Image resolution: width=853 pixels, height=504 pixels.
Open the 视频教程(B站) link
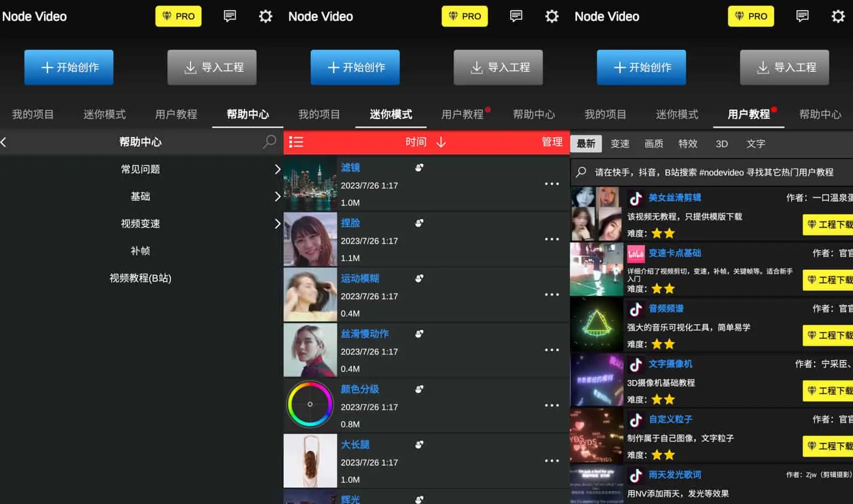pos(140,278)
